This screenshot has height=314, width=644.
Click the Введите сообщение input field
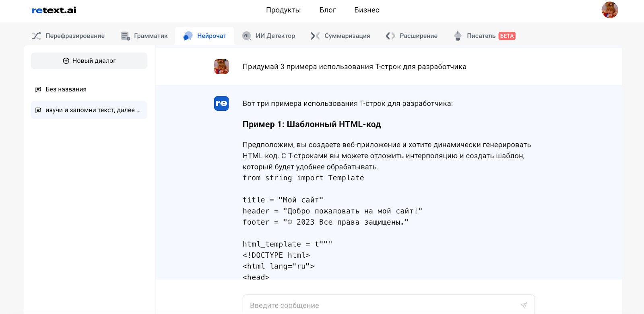[388, 305]
